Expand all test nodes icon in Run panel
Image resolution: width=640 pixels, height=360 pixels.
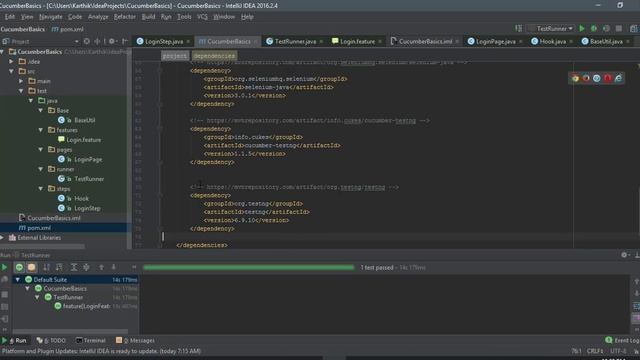tap(74, 267)
